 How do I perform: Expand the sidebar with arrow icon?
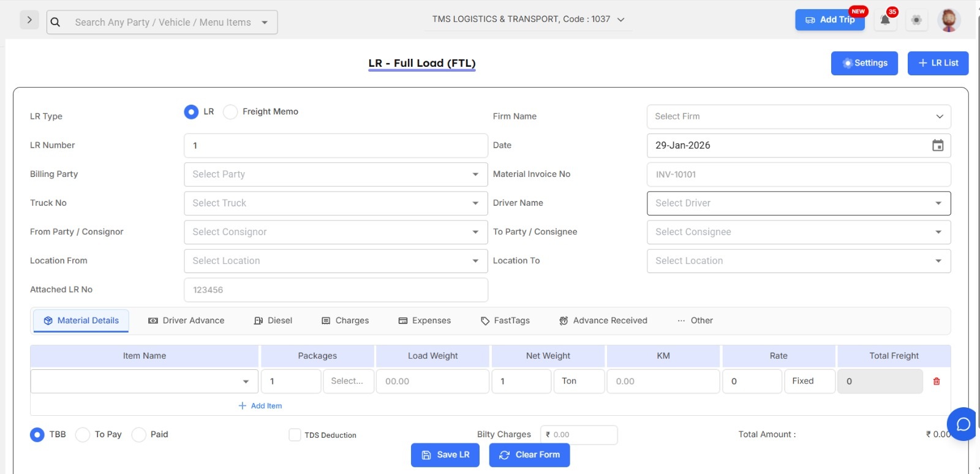coord(29,20)
